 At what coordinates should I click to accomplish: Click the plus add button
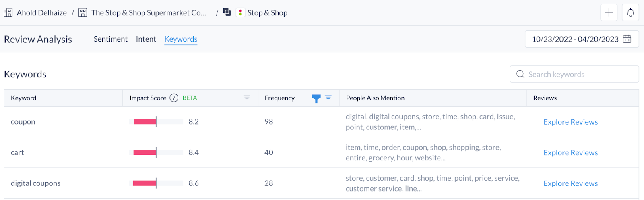[609, 12]
